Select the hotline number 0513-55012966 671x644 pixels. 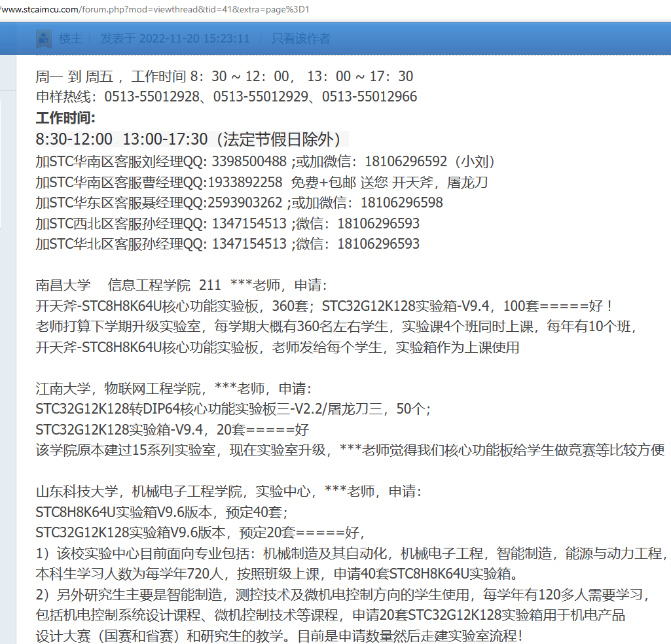coord(369,97)
